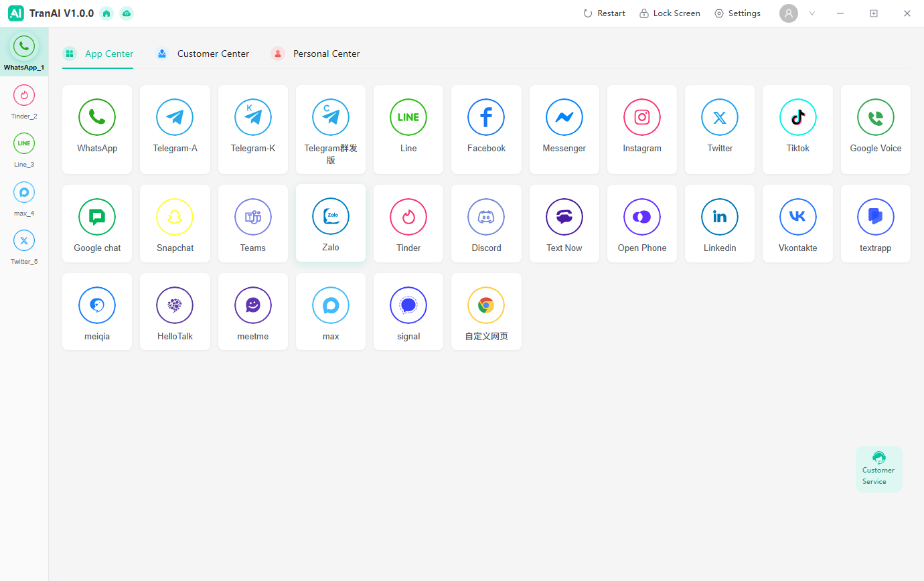Viewport: 924px width, 581px height.
Task: Launch Instagram from App Center
Action: [x=642, y=129]
